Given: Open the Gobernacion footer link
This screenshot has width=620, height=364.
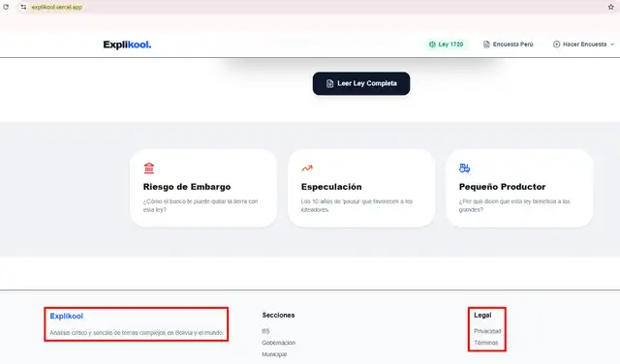Looking at the screenshot, I should click(279, 343).
